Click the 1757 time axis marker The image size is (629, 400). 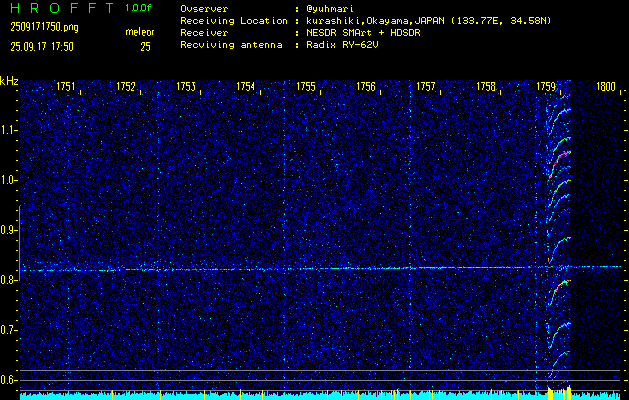pos(426,86)
